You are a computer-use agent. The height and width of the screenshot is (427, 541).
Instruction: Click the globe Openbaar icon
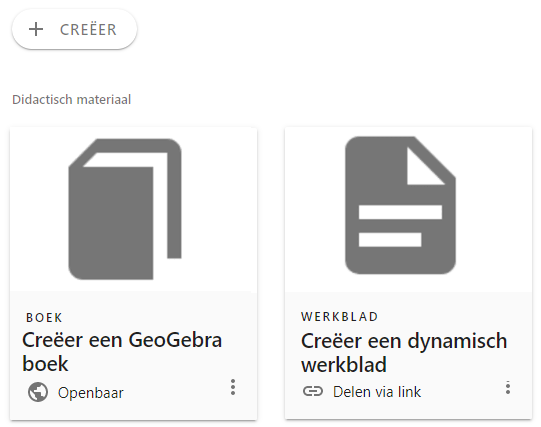click(38, 392)
